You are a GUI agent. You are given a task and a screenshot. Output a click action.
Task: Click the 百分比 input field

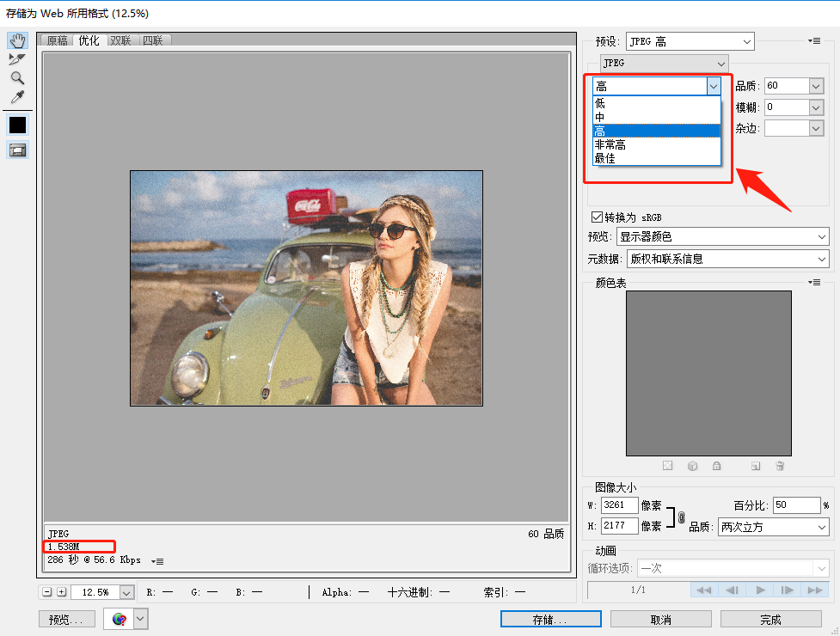[795, 505]
